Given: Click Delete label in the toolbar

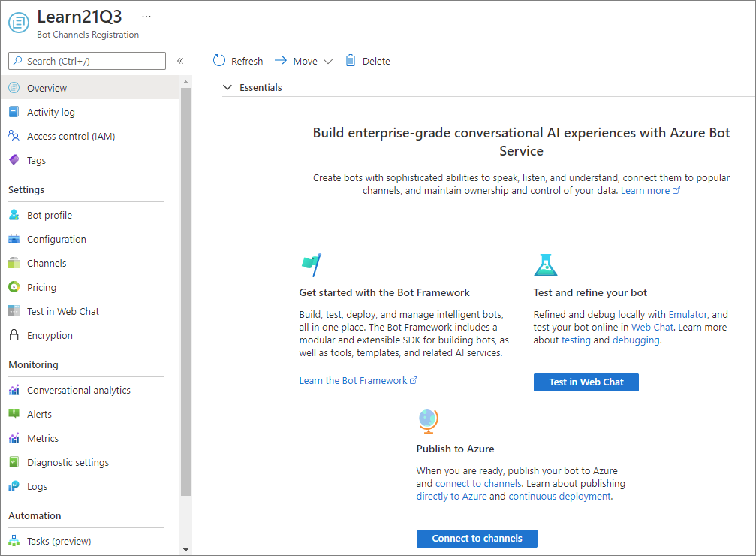Looking at the screenshot, I should [x=376, y=62].
